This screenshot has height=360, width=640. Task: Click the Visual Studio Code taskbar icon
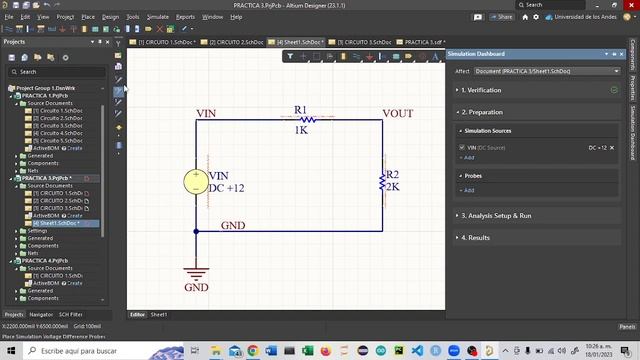pos(417,351)
